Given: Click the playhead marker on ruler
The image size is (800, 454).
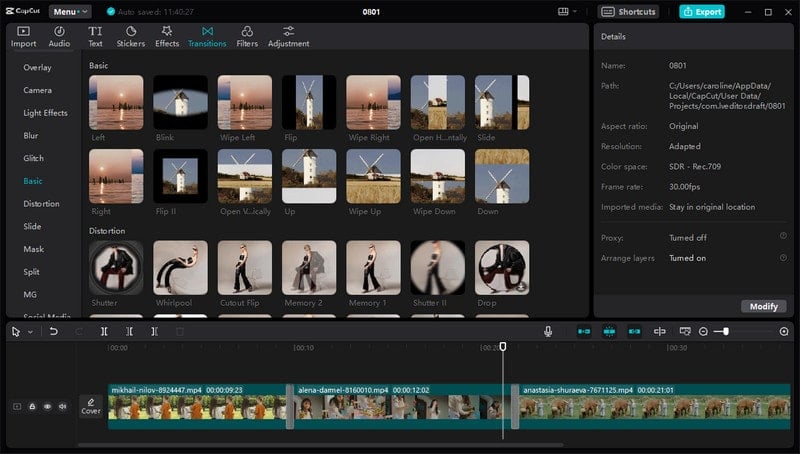Looking at the screenshot, I should coord(503,347).
